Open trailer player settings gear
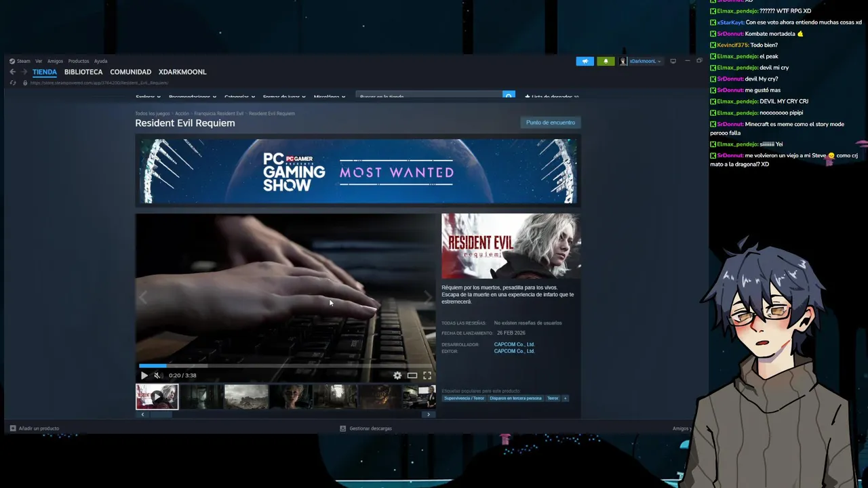This screenshot has width=868, height=488. click(x=397, y=375)
